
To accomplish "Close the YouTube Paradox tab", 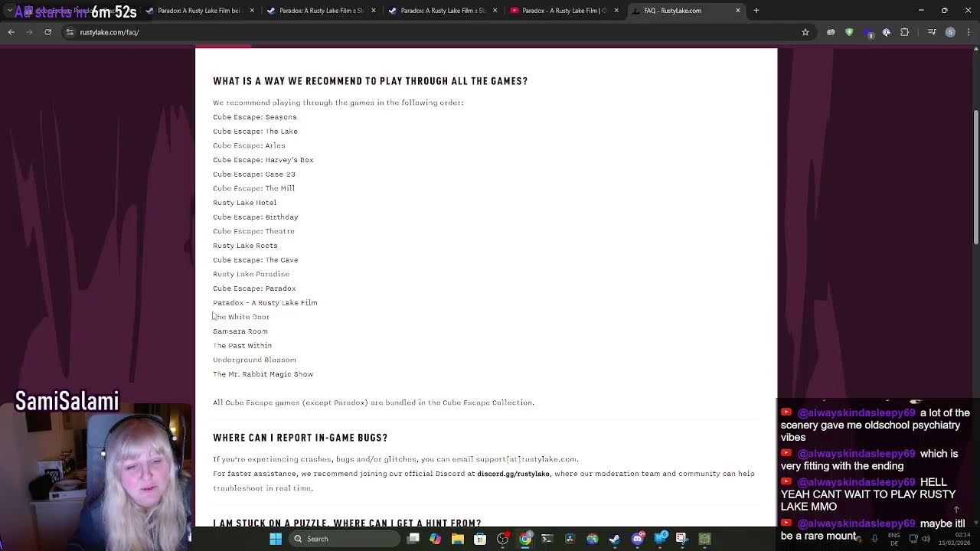I will [616, 11].
